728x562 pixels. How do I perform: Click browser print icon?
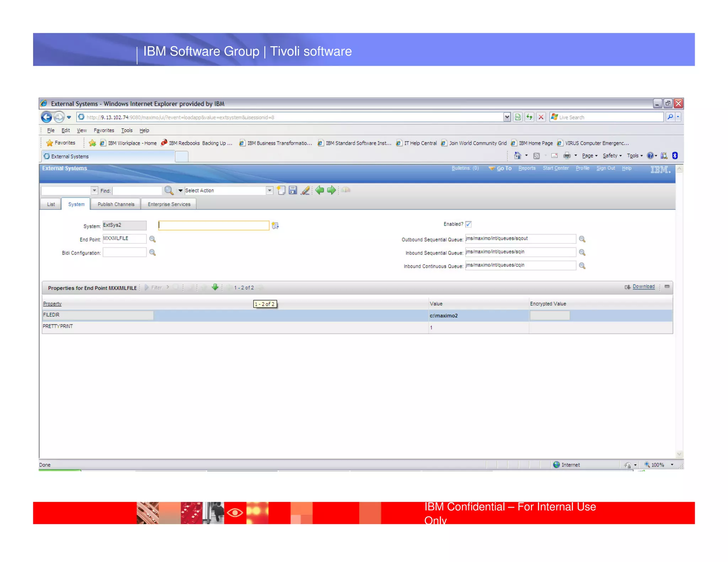click(567, 156)
